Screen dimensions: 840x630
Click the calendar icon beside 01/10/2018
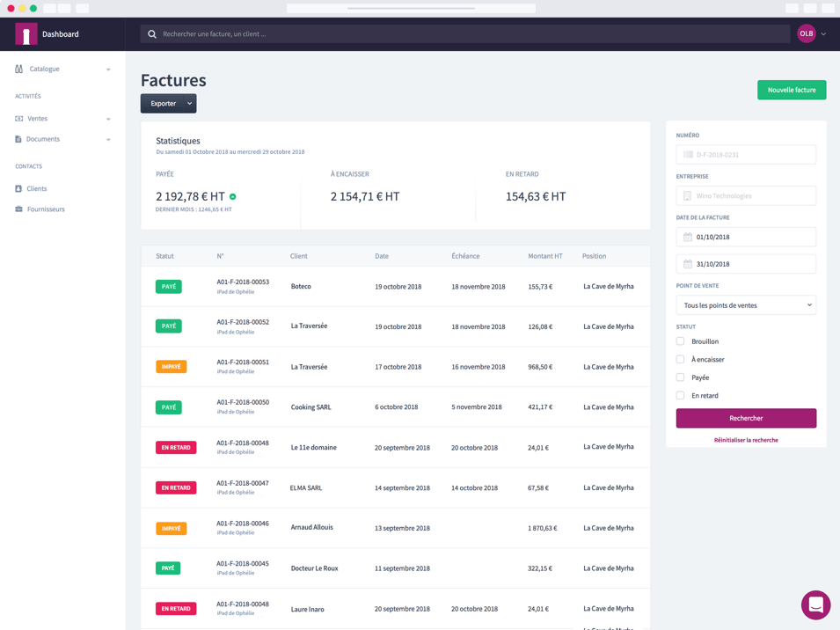(688, 237)
